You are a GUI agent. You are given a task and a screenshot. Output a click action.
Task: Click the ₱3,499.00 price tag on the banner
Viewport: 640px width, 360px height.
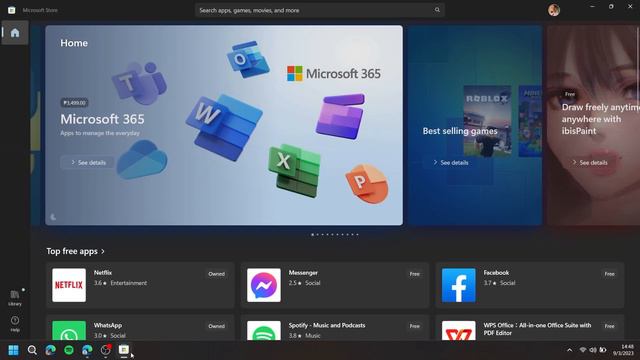(x=75, y=103)
